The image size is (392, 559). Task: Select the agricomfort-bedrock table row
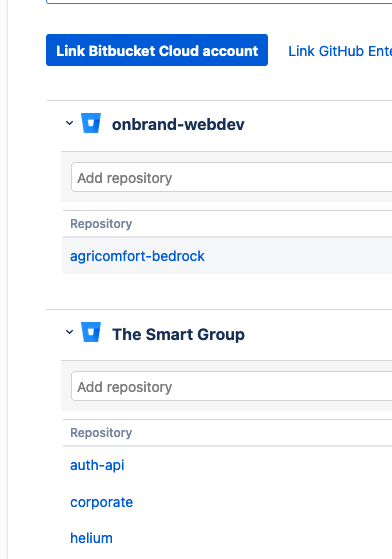click(227, 256)
